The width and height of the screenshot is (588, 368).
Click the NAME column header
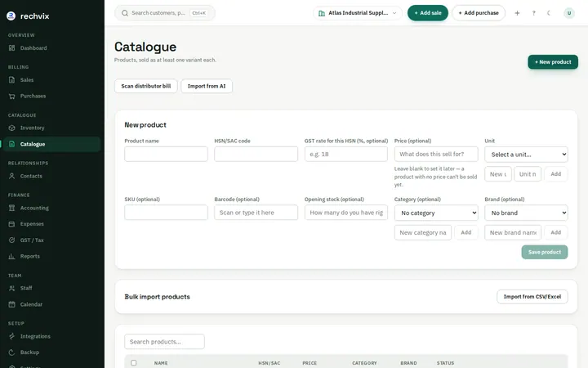pyautogui.click(x=161, y=363)
